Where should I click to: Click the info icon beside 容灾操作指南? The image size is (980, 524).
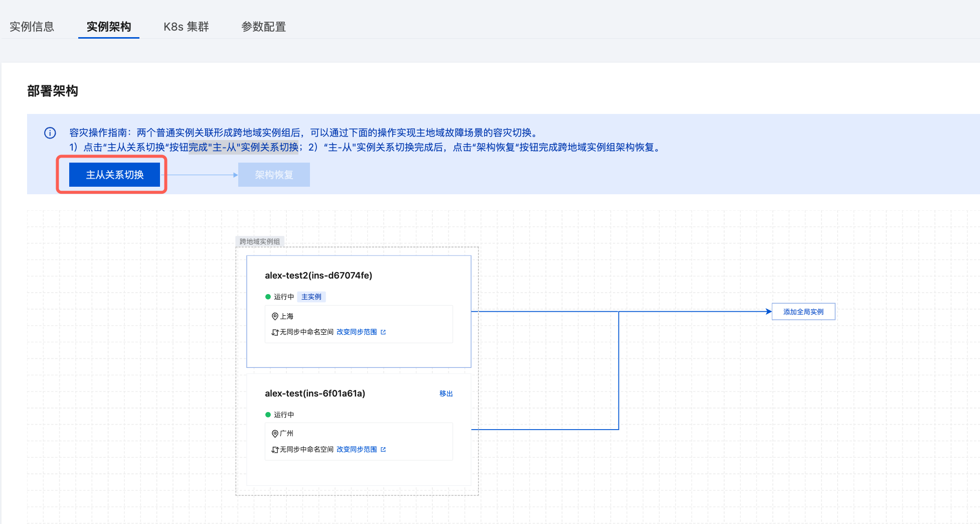click(x=50, y=133)
